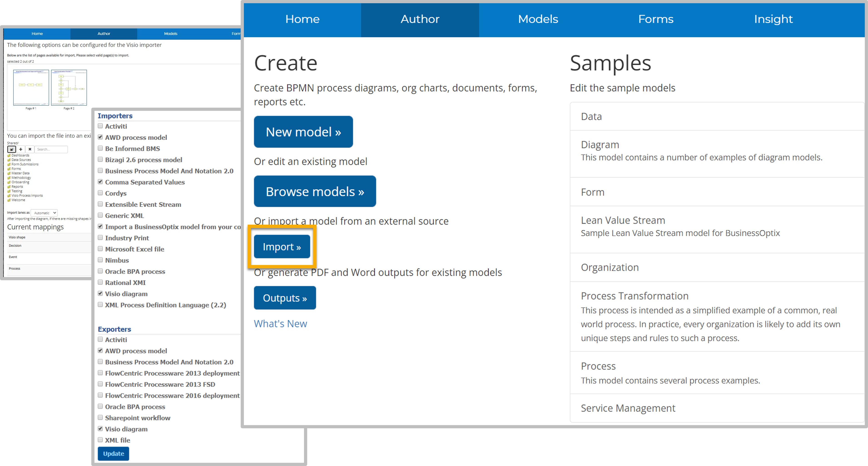The height and width of the screenshot is (466, 868).
Task: Enable Industry Print importer
Action: click(100, 238)
